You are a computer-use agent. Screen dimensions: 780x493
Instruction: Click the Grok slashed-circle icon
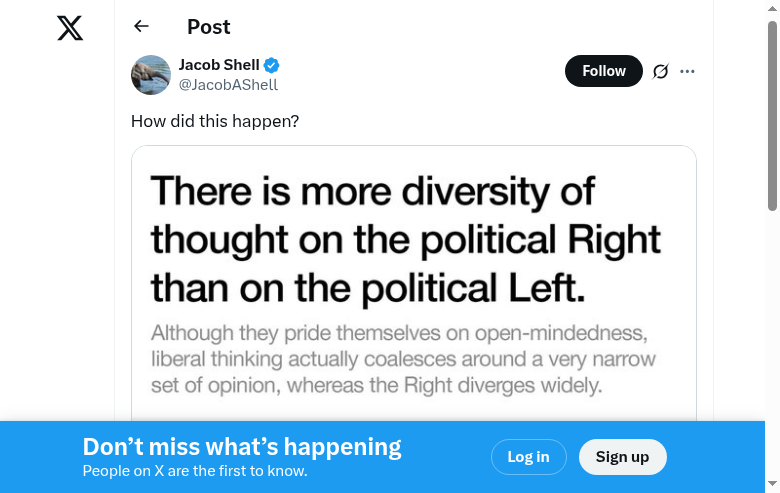point(660,71)
